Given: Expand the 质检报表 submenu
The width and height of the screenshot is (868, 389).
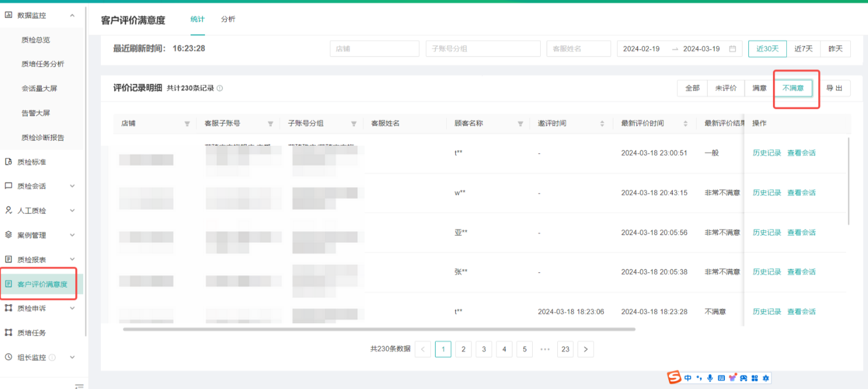Looking at the screenshot, I should coord(72,260).
